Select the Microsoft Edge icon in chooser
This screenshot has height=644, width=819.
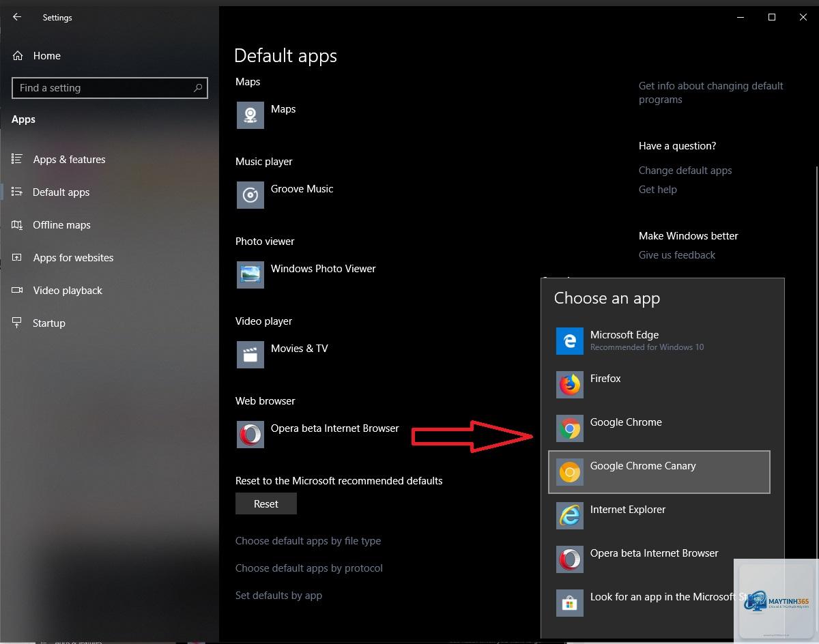pyautogui.click(x=570, y=341)
